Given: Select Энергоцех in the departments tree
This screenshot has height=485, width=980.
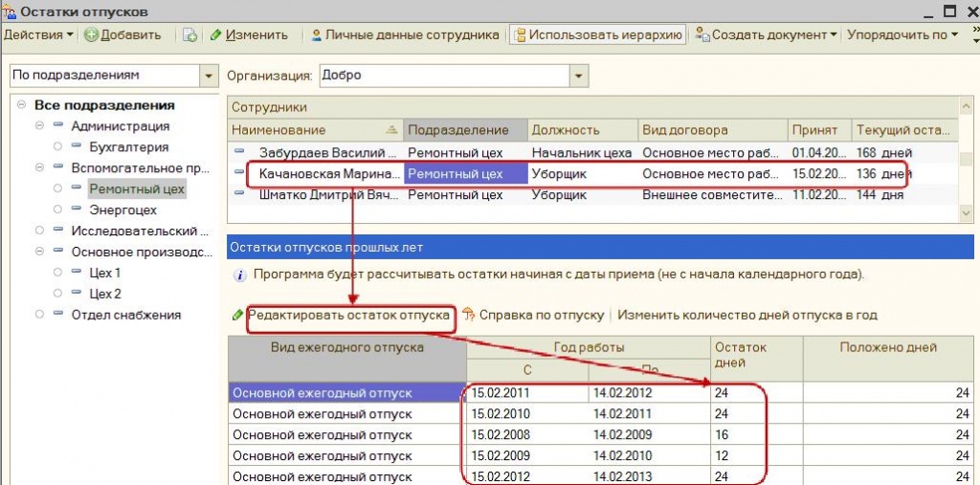Looking at the screenshot, I should point(122,209).
